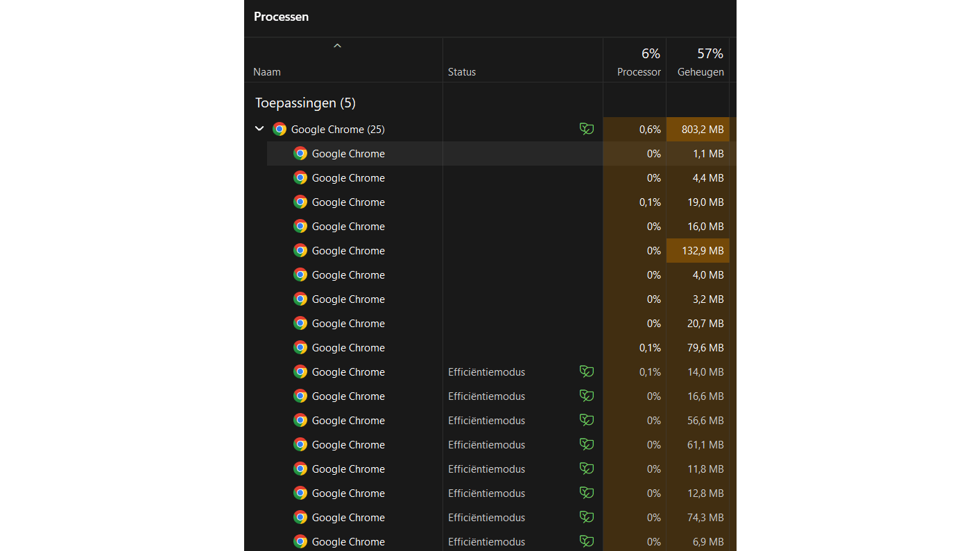Click the Chrome icon of the 1,1 MB process
980x551 pixels.
300,153
